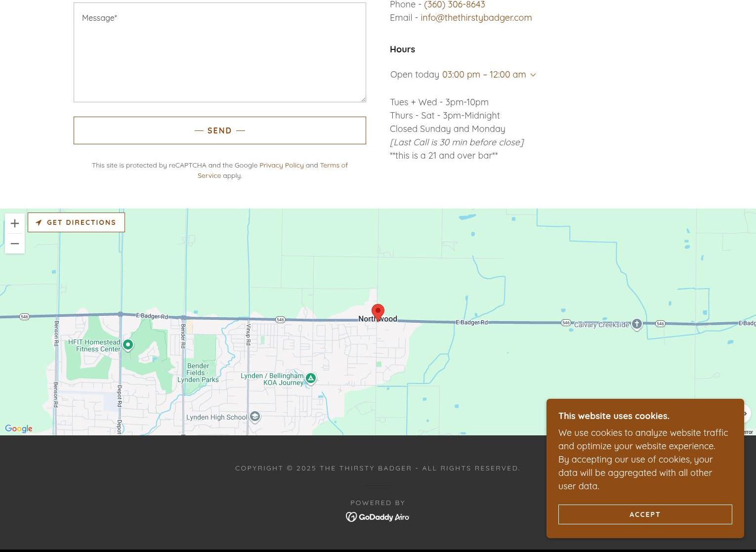Select HFIT Homestead Fitness Center marker
The height and width of the screenshot is (552, 756).
[x=128, y=344]
